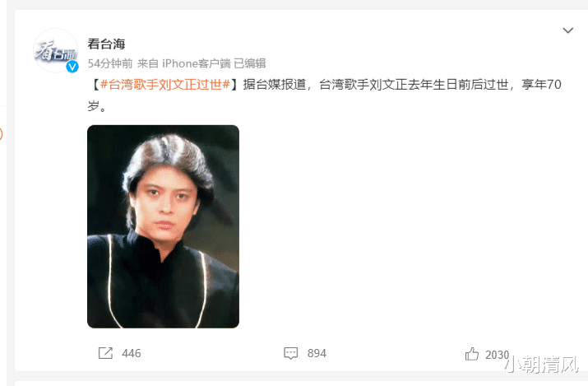
Task: Click the comment bubble icon
Action: pos(290,353)
